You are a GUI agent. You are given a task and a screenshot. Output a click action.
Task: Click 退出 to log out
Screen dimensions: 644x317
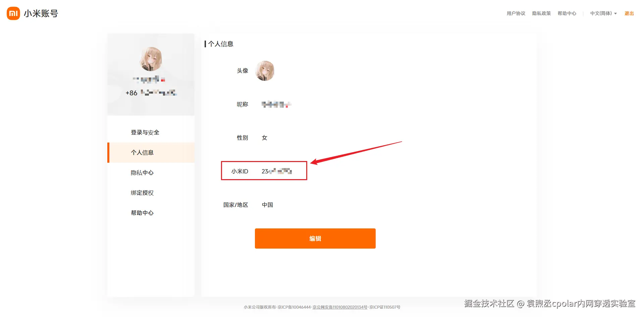point(629,13)
